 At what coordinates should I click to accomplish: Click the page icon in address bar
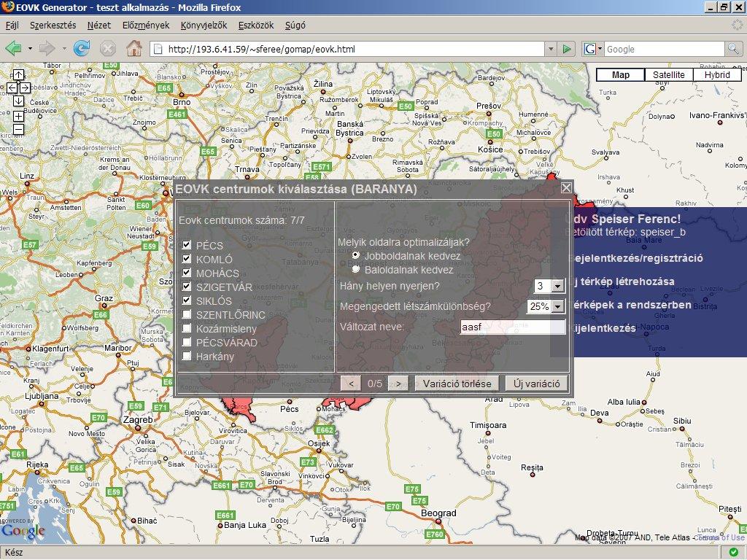coord(158,49)
